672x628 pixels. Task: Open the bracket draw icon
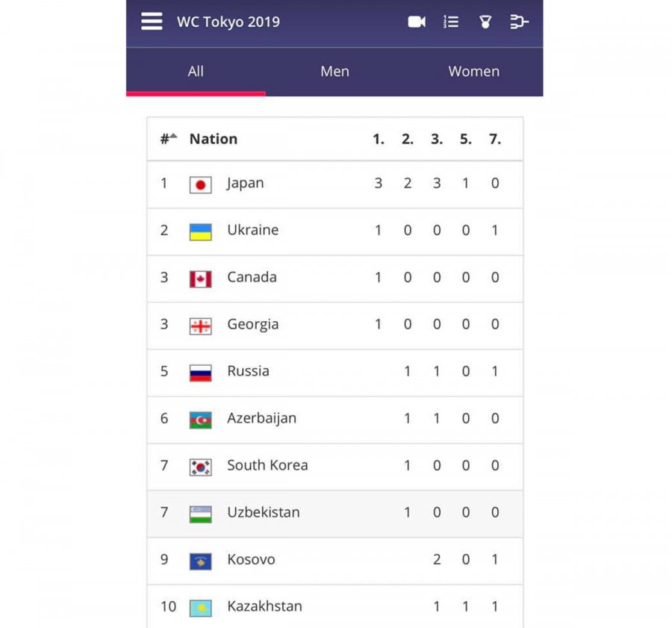tap(519, 22)
